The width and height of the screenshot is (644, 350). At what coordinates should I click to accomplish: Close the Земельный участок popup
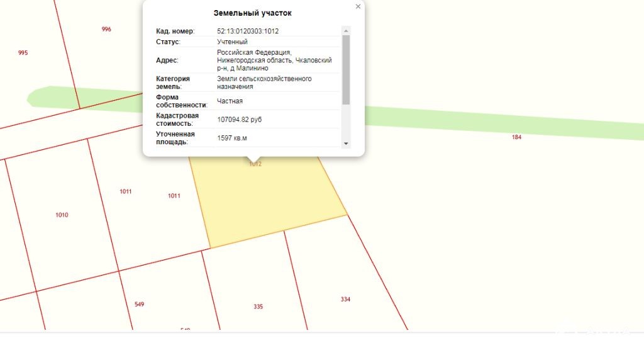pos(358,6)
